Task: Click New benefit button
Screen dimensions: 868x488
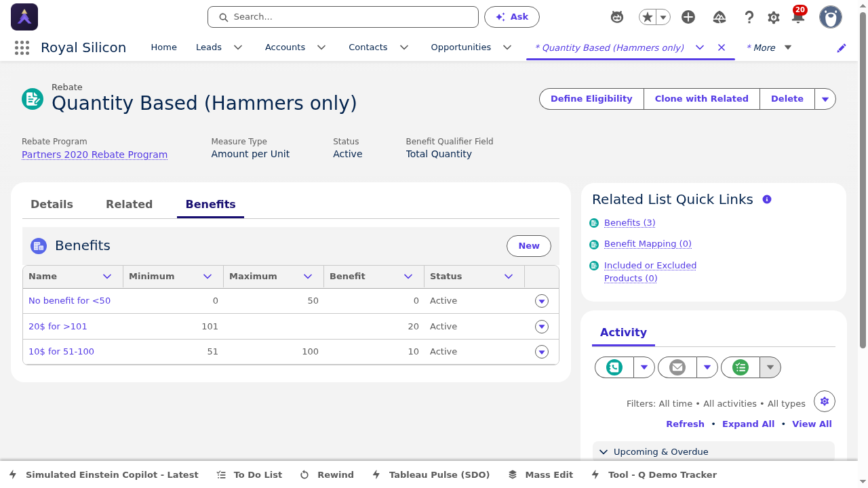Action: (x=529, y=246)
